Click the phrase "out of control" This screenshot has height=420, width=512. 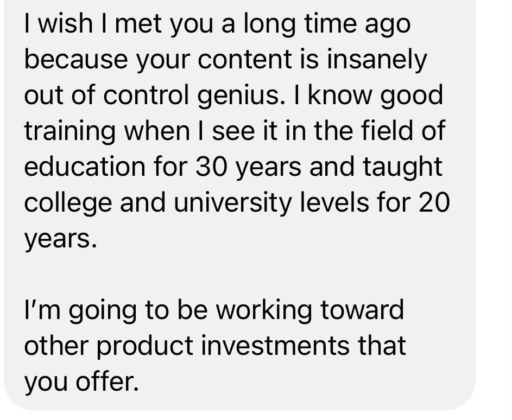[107, 95]
